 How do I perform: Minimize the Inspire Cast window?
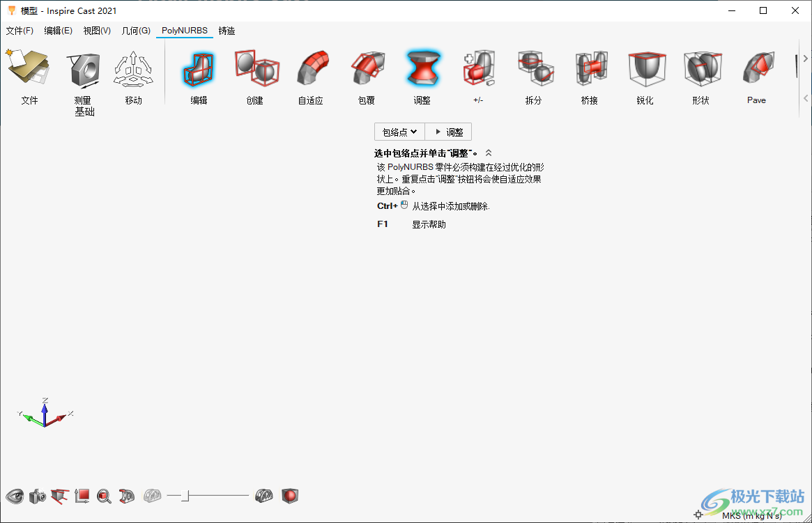pos(732,10)
